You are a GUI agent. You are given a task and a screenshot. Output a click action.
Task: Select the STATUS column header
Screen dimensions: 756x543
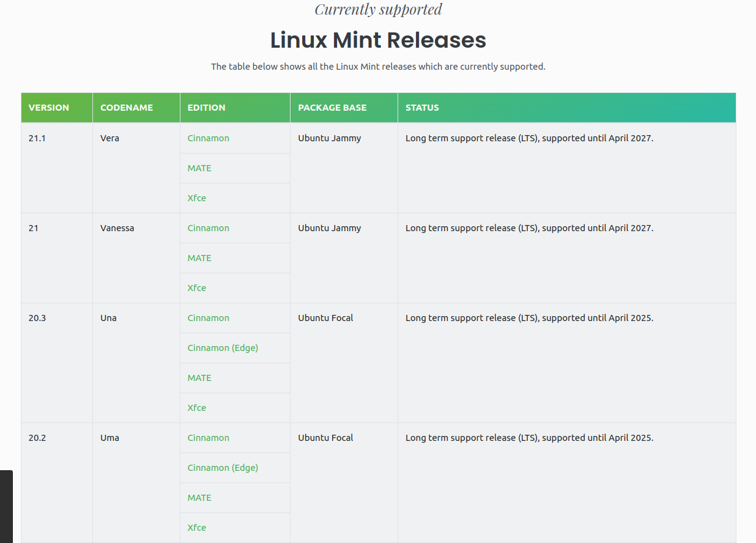(422, 107)
